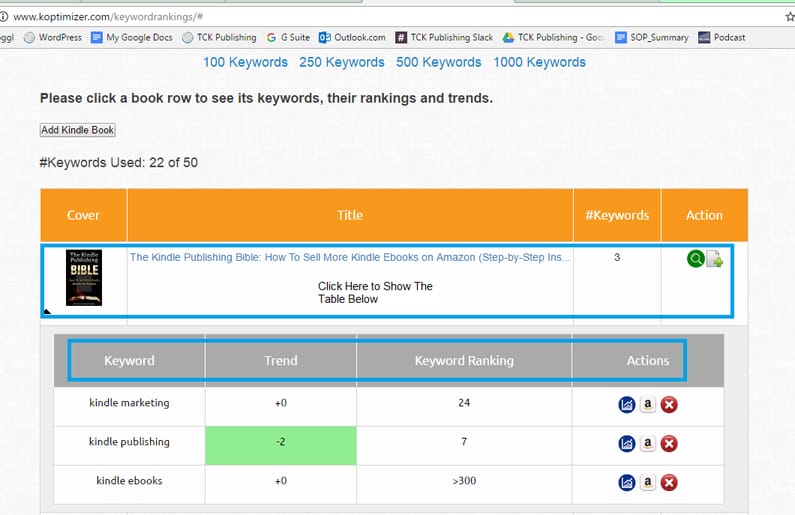Click the +0 trend for kindle marketing
Screen dimensions: 795x515
point(280,403)
